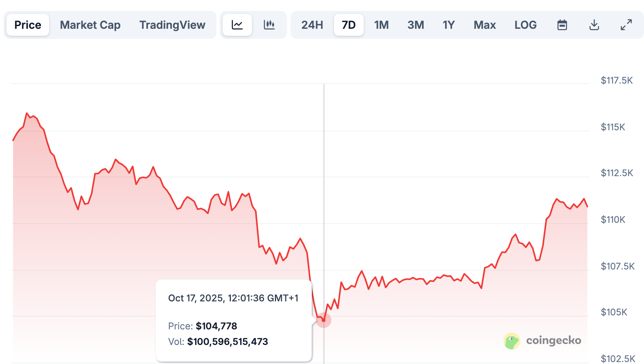Click the bar-style chart icon next to line chart
This screenshot has height=364, width=644.
[x=270, y=24]
